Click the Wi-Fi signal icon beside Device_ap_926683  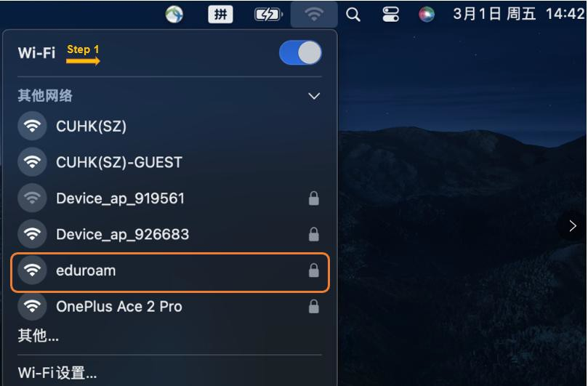click(x=32, y=234)
